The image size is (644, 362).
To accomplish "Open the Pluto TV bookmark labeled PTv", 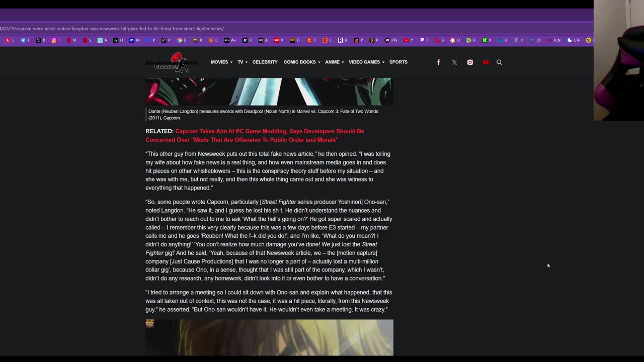I will tap(391, 40).
